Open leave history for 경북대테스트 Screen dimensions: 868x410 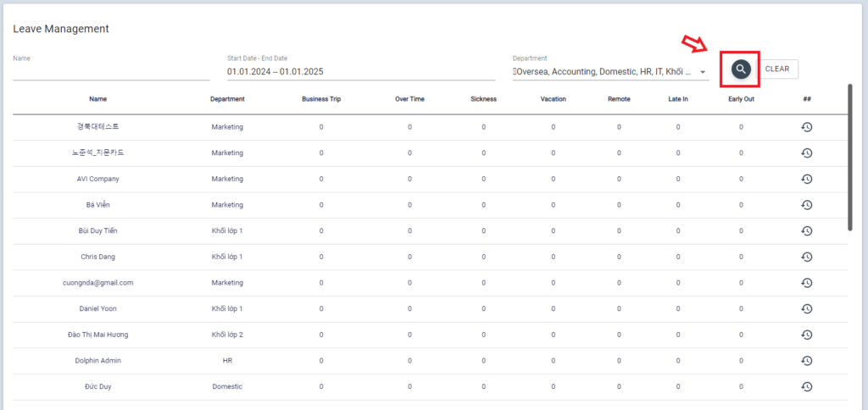tap(807, 127)
